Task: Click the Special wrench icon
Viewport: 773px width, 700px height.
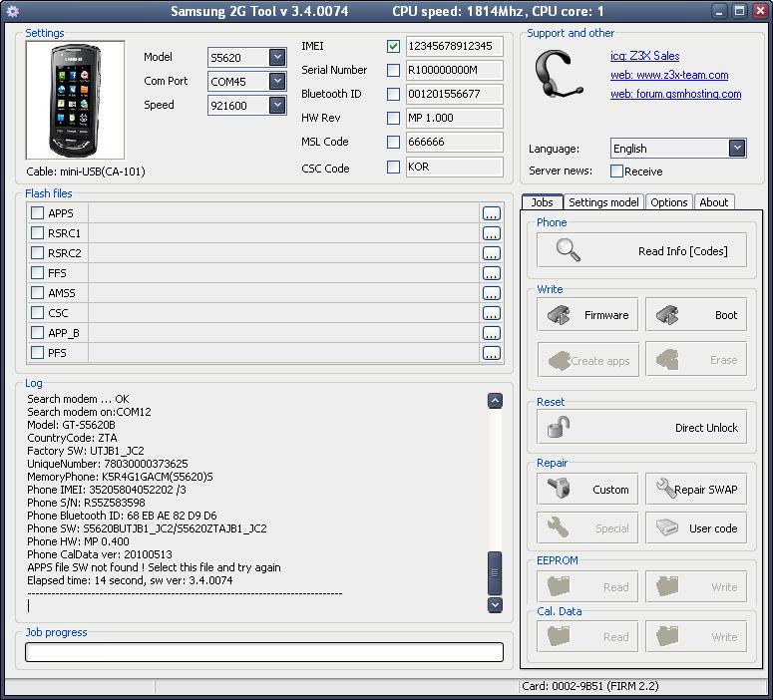Action: pos(559,527)
